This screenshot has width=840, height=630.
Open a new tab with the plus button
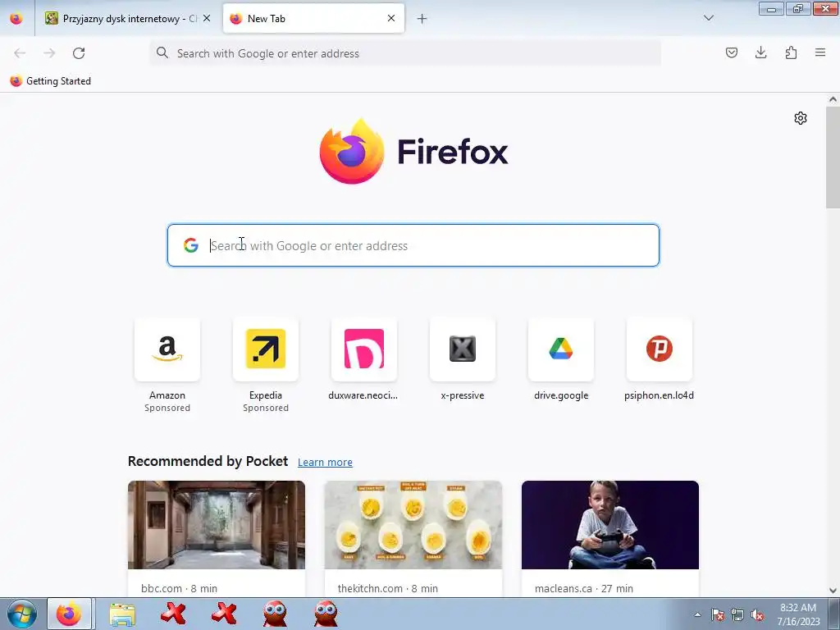[422, 19]
